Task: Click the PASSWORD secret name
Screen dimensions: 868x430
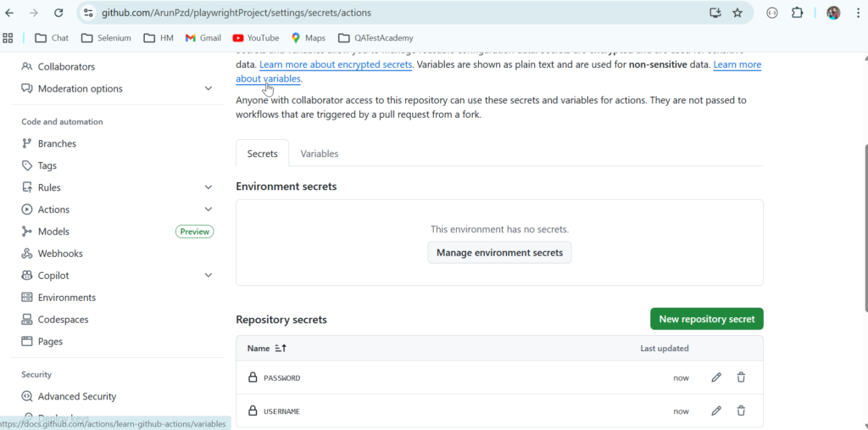Action: [x=281, y=378]
